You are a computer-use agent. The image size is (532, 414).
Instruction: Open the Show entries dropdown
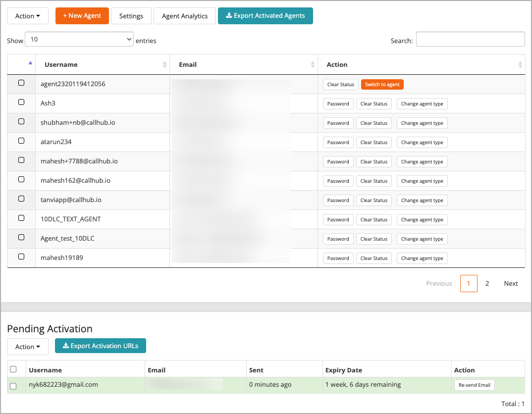79,39
